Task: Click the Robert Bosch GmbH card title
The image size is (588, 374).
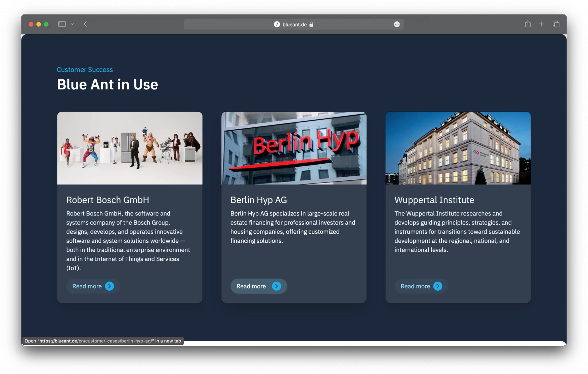Action: 108,200
